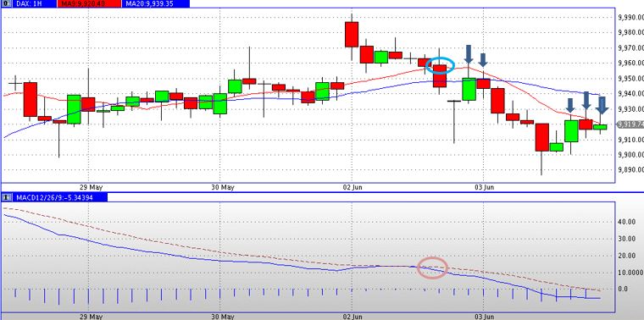Screen dimensions: 644x320
Task: Click the 40.00 label on the MACD axis
Action: coord(626,222)
